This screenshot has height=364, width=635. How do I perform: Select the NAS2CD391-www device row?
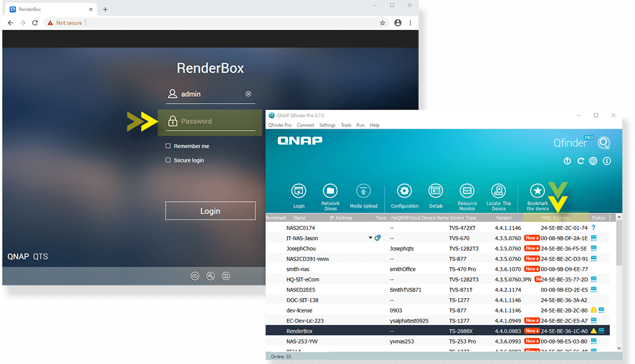click(437, 259)
